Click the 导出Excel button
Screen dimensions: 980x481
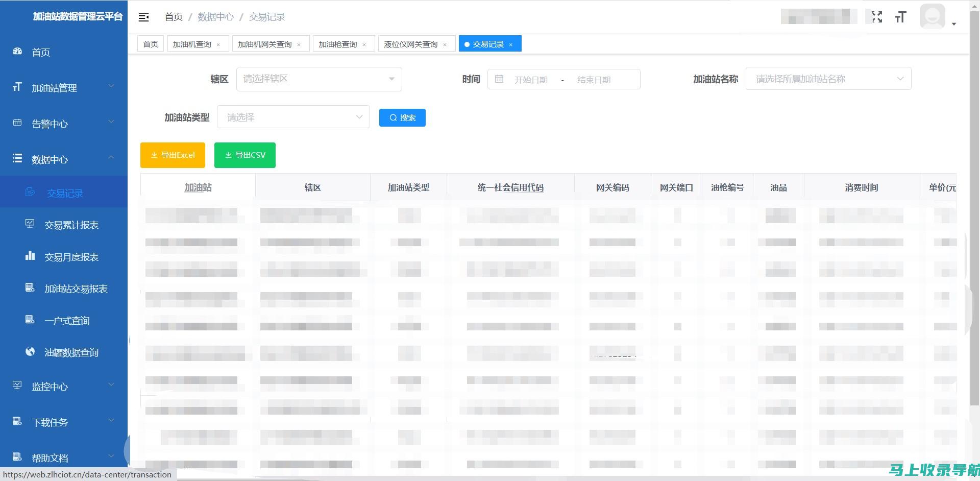click(x=173, y=155)
